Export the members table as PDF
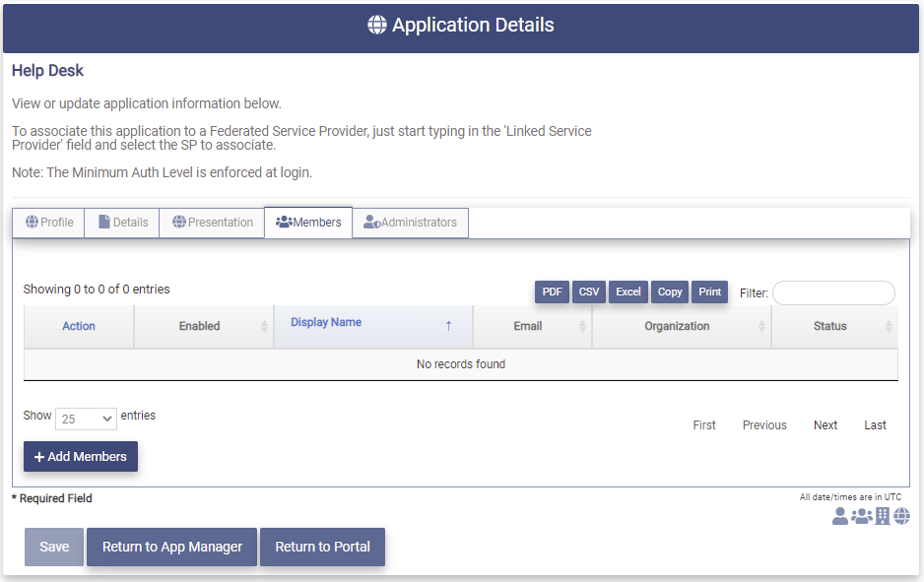This screenshot has width=924, height=582. [553, 291]
